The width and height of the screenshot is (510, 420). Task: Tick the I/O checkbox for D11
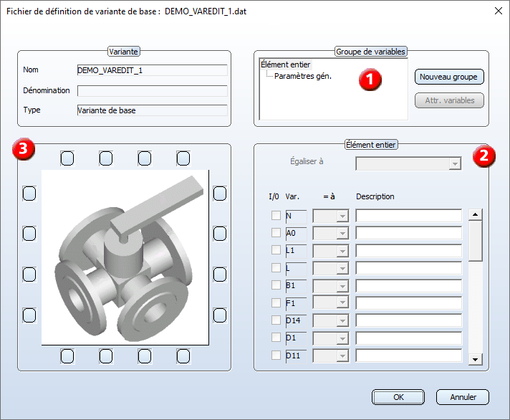pos(276,355)
